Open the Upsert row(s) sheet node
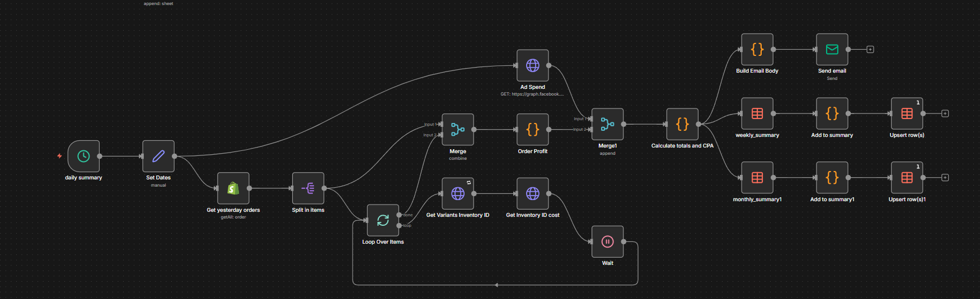Image resolution: width=980 pixels, height=299 pixels. 907,113
